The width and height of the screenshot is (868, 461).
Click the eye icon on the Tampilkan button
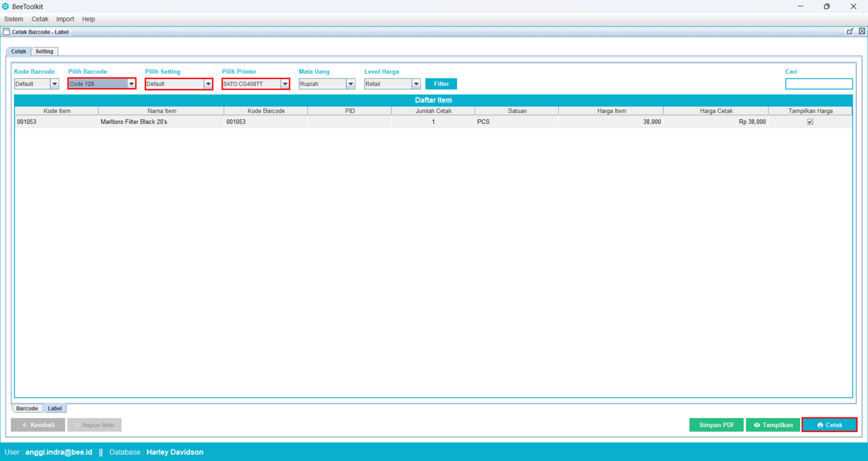(x=758, y=425)
